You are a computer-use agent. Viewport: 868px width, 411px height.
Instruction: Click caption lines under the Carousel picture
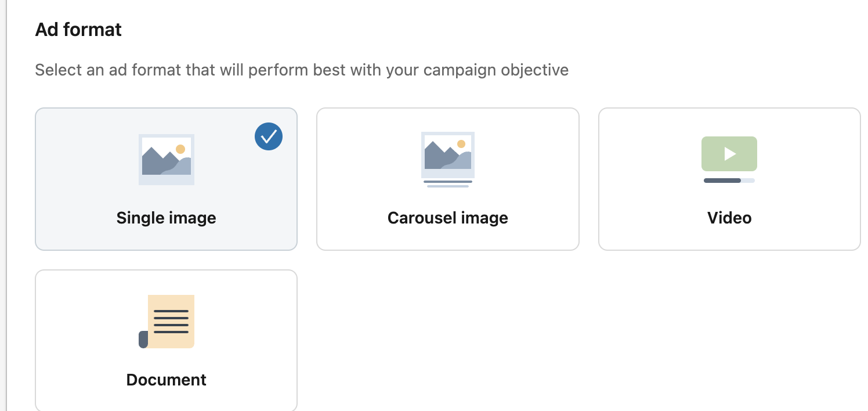click(x=447, y=184)
